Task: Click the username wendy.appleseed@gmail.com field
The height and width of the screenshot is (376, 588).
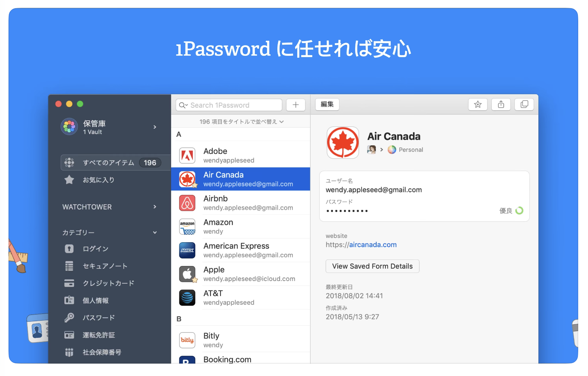Action: (374, 190)
